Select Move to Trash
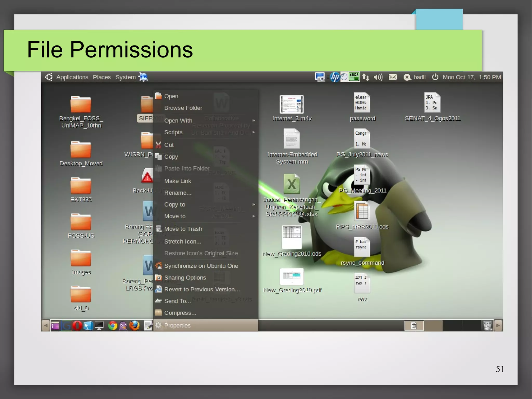The height and width of the screenshot is (399, 532). point(205,229)
